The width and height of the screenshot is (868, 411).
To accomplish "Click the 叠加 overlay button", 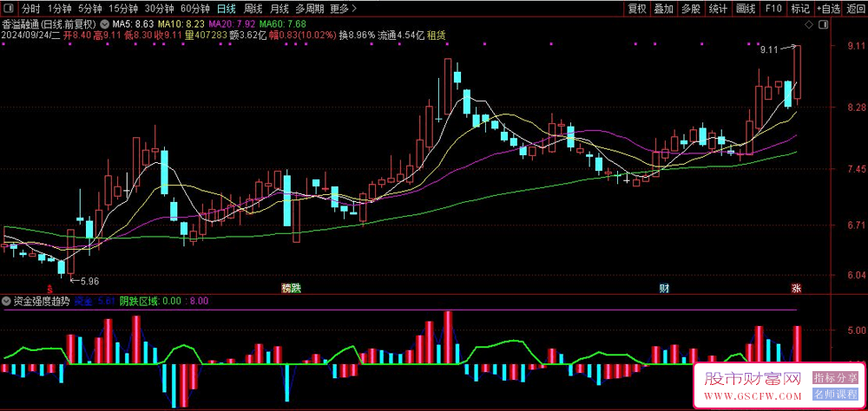I will (664, 9).
